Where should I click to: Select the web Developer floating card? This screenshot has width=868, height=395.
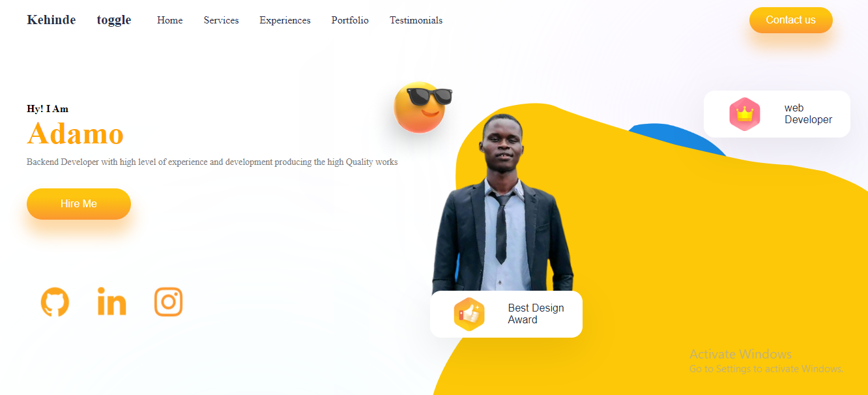777,114
